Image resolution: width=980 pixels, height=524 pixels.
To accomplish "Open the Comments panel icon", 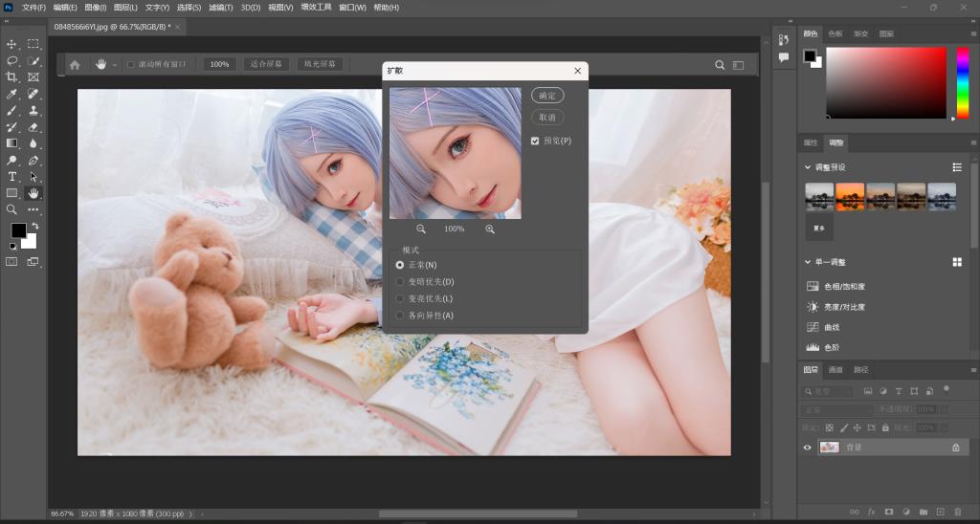I will [783, 57].
